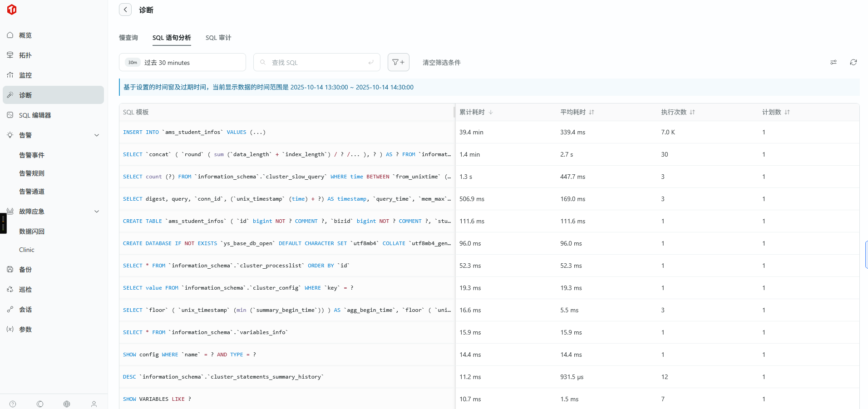Collapse the 故障应急 sidebar section

[x=96, y=212]
